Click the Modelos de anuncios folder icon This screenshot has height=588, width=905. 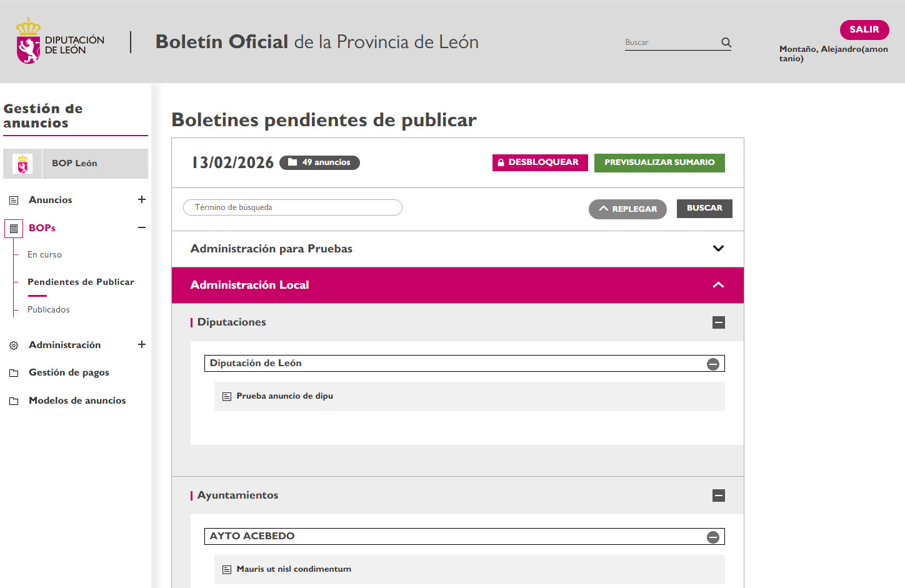[x=14, y=401]
